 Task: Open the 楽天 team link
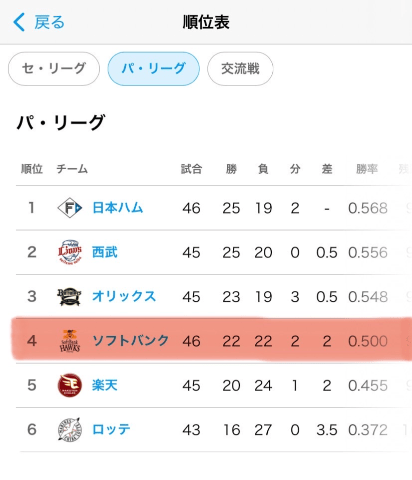pos(105,385)
